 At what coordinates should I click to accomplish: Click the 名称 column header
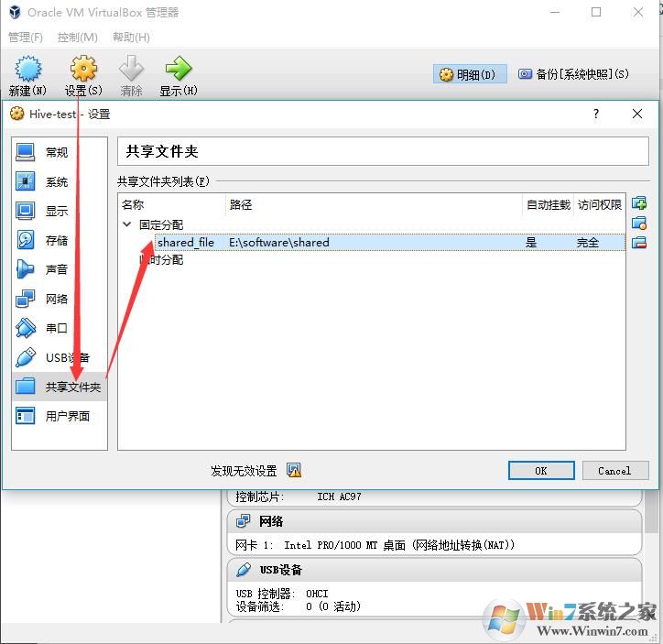click(172, 204)
